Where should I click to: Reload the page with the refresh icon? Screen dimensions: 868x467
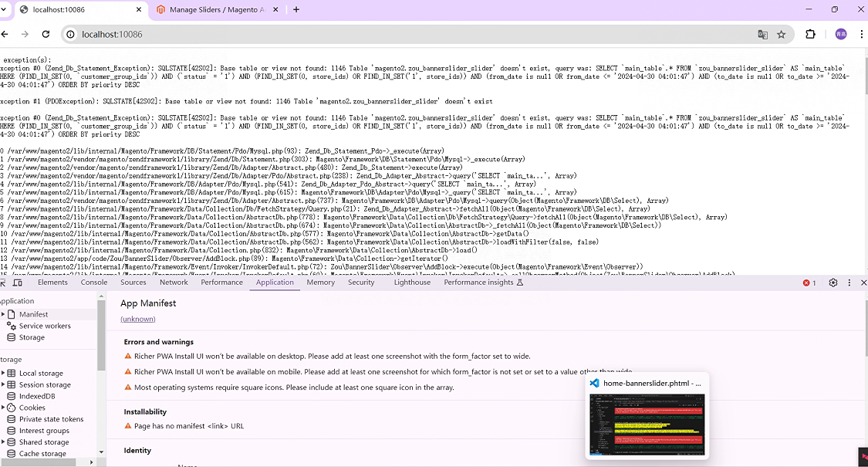[46, 35]
